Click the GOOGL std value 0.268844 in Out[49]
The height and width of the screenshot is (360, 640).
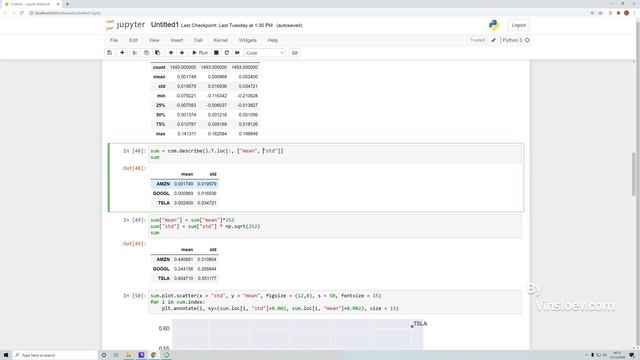click(x=207, y=269)
